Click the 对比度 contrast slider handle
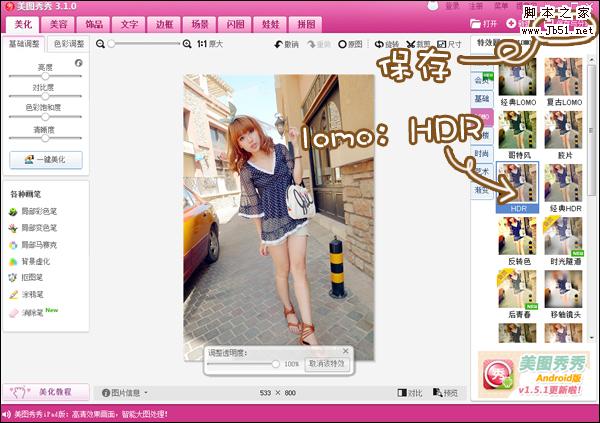The height and width of the screenshot is (423, 600). click(x=45, y=96)
